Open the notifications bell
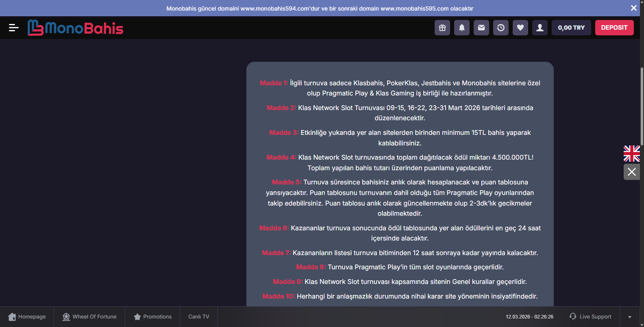This screenshot has width=644, height=327. 462,28
